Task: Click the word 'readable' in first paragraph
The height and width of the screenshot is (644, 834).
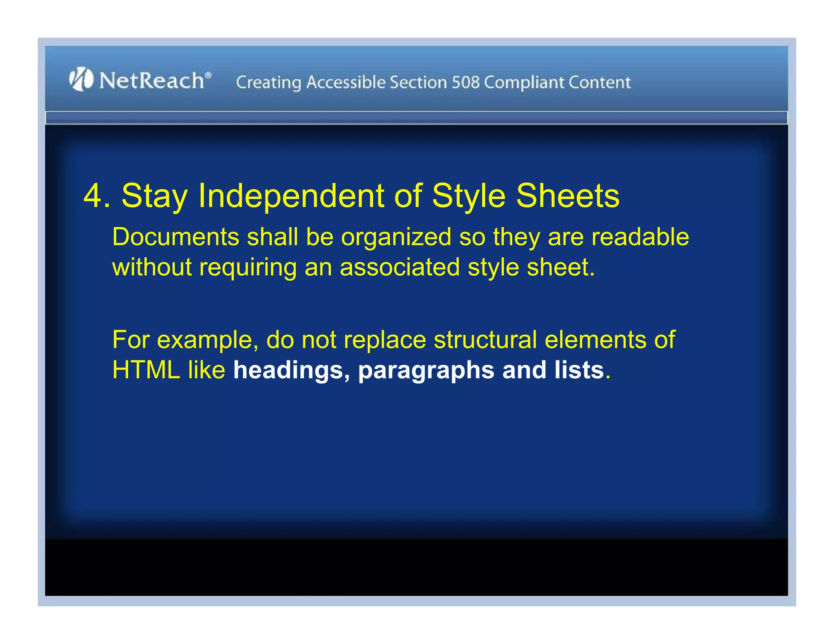Action: (x=640, y=237)
